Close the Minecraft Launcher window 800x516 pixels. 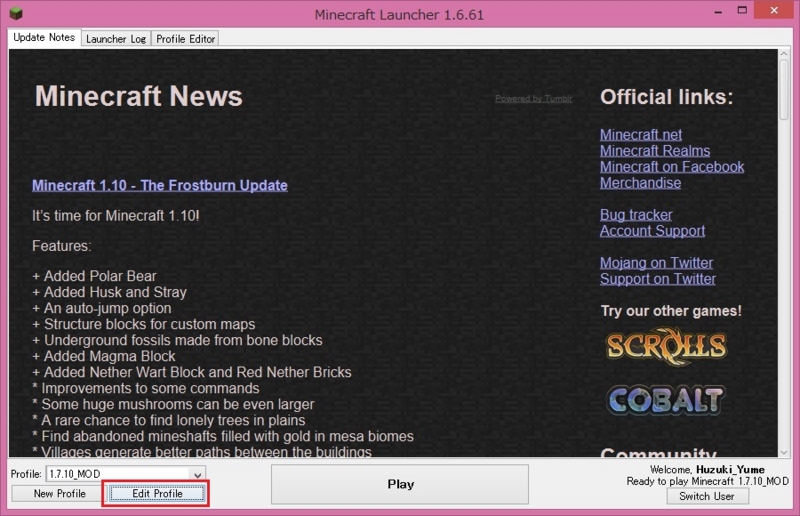pos(774,10)
